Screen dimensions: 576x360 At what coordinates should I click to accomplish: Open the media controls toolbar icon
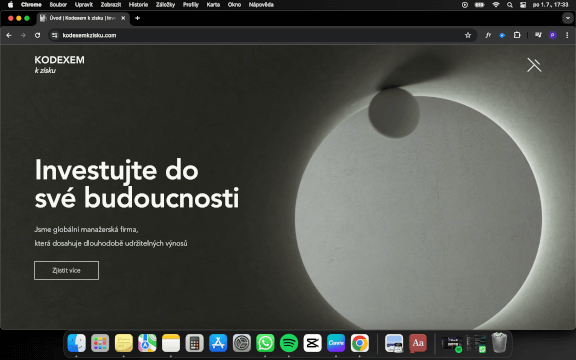pos(538,35)
